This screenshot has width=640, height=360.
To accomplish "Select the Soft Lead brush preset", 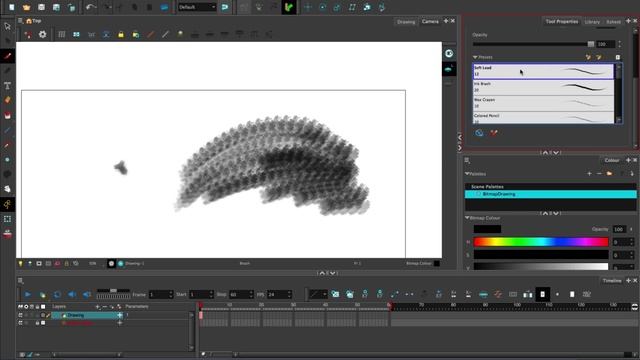I will coord(543,71).
